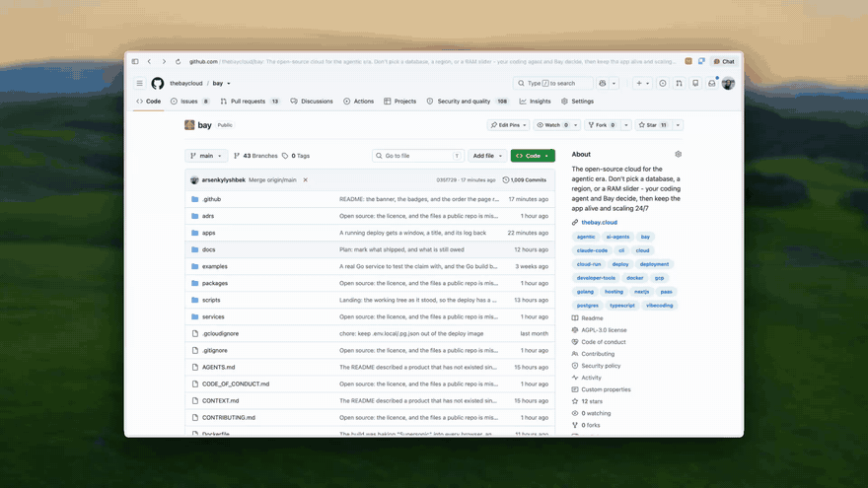Image resolution: width=868 pixels, height=488 pixels.
Task: Open the hamburger navigation menu
Action: 139,84
